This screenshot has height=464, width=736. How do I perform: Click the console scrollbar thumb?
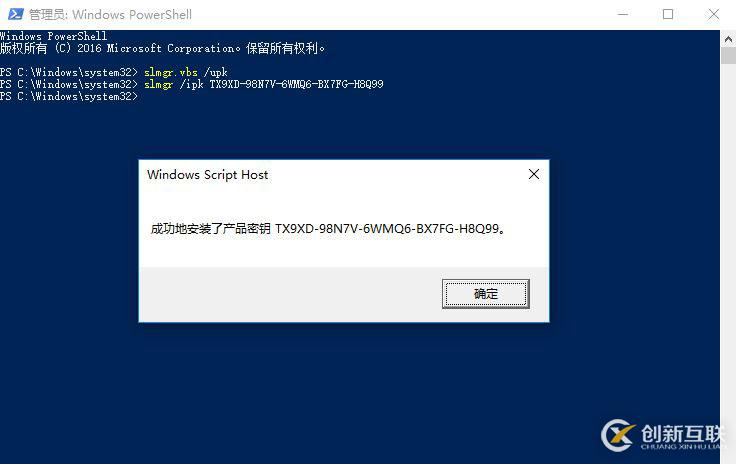pos(728,56)
